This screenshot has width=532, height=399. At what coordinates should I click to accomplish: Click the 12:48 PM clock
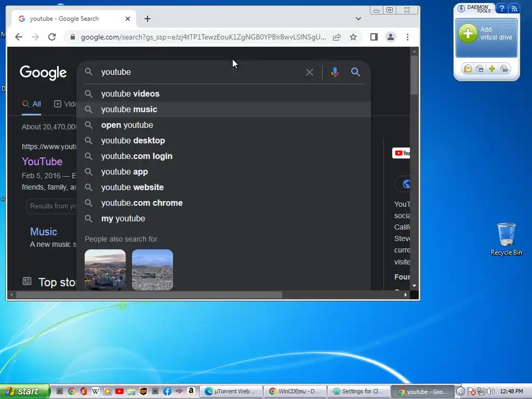click(511, 391)
